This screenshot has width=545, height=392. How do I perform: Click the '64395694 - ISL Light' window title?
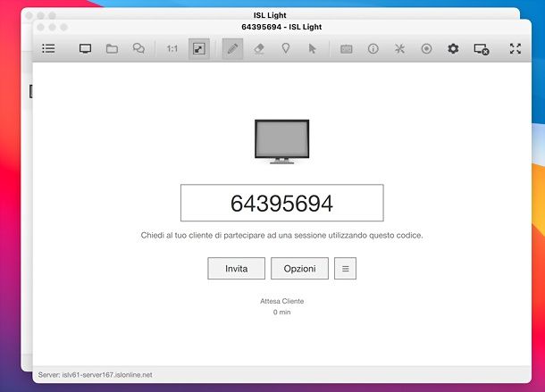click(x=281, y=27)
